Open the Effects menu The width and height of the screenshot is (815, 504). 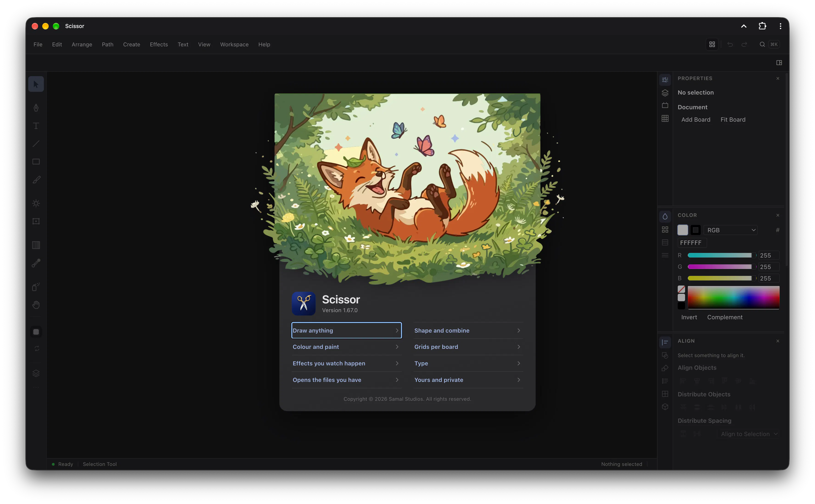[x=159, y=44]
